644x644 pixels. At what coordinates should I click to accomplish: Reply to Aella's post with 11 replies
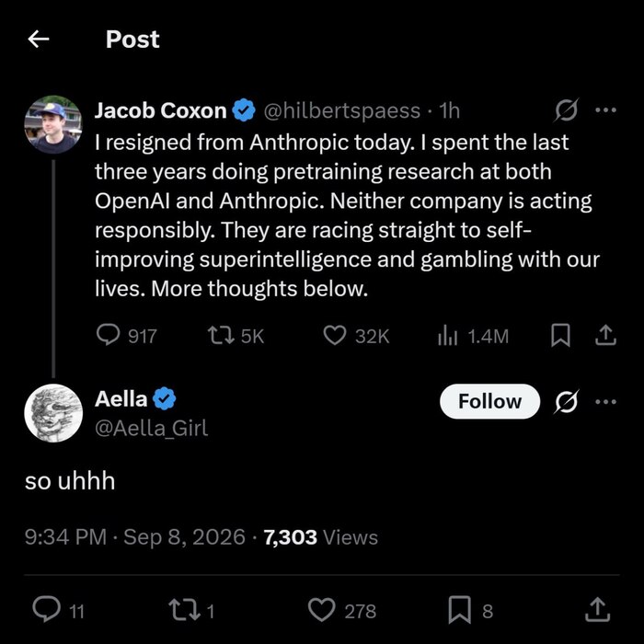coord(58,610)
